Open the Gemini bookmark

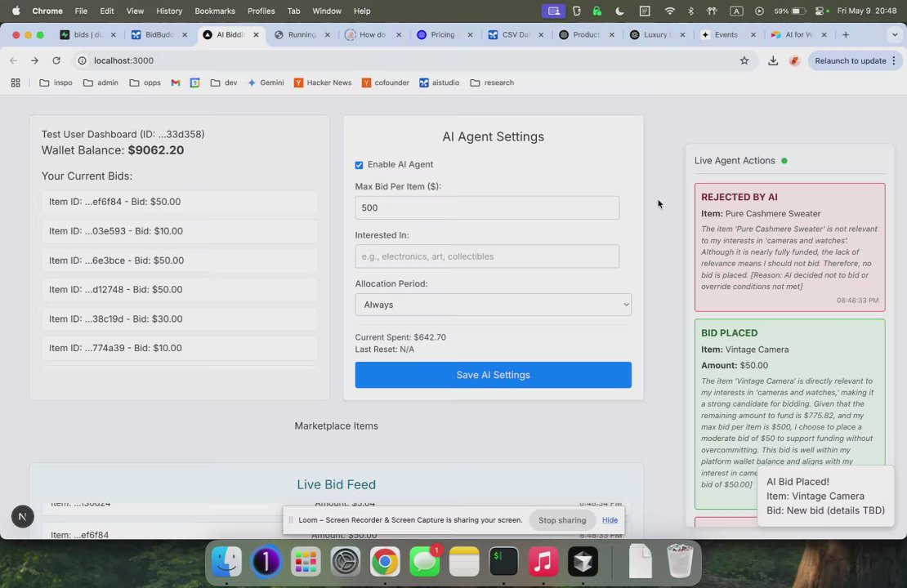pyautogui.click(x=266, y=82)
